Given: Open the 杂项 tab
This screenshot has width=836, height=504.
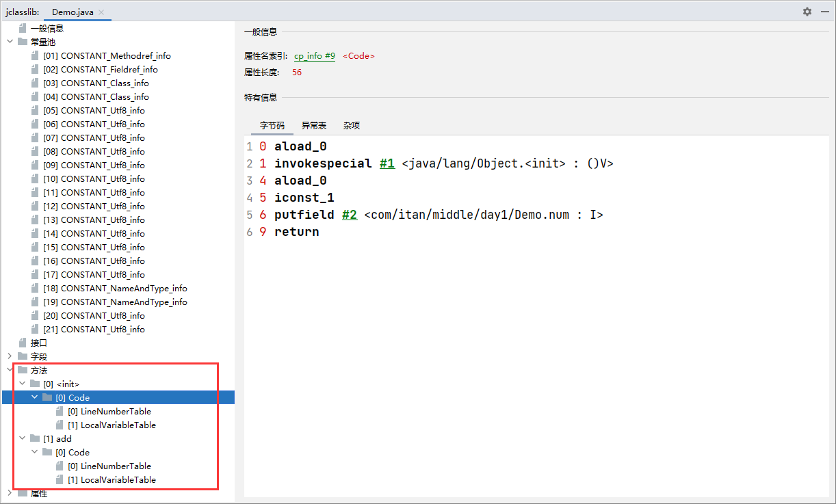Looking at the screenshot, I should [351, 125].
